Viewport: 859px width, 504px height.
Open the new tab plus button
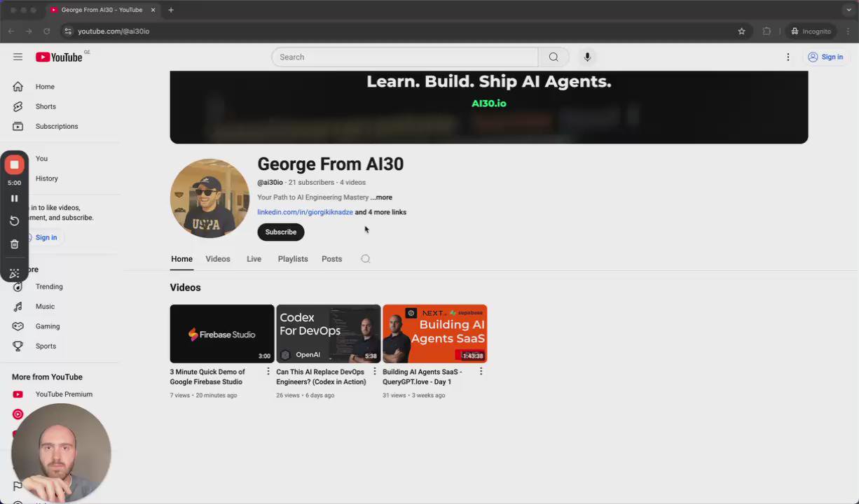pyautogui.click(x=171, y=10)
